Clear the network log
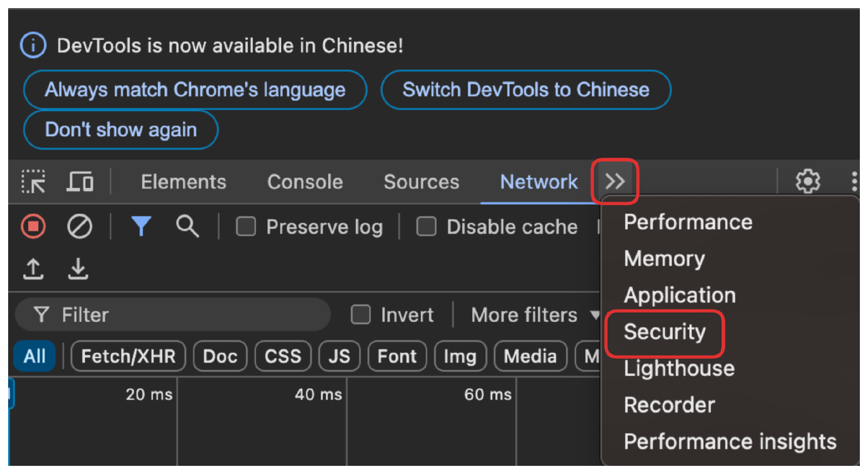Image resolution: width=868 pixels, height=474 pixels. (79, 226)
